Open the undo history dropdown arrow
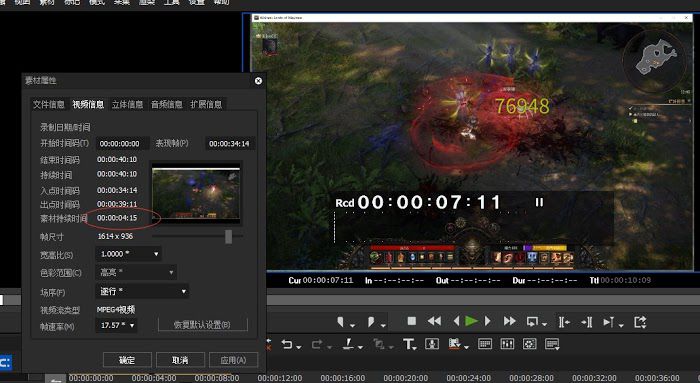This screenshot has height=383, width=700. (x=298, y=347)
